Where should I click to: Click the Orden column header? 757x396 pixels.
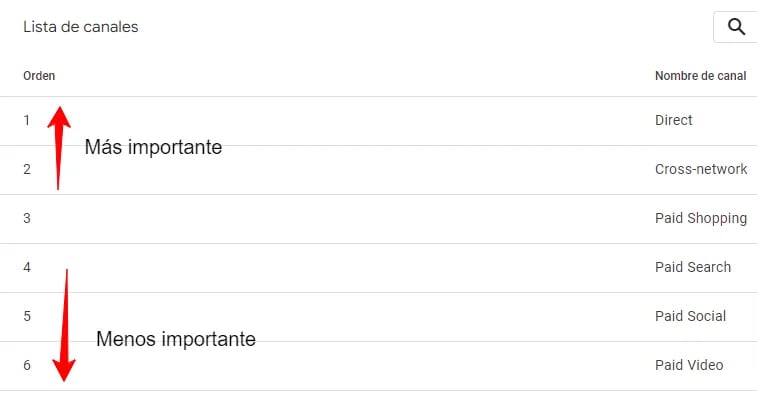pyautogui.click(x=39, y=76)
